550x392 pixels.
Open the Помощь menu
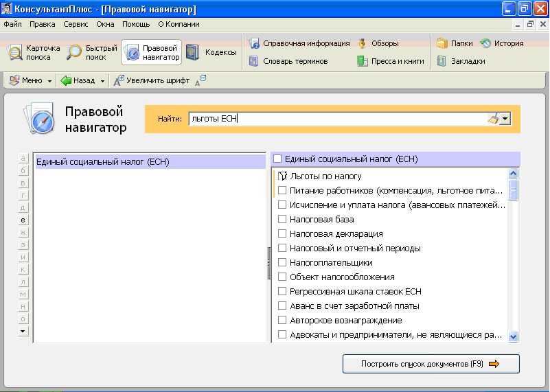click(x=136, y=24)
